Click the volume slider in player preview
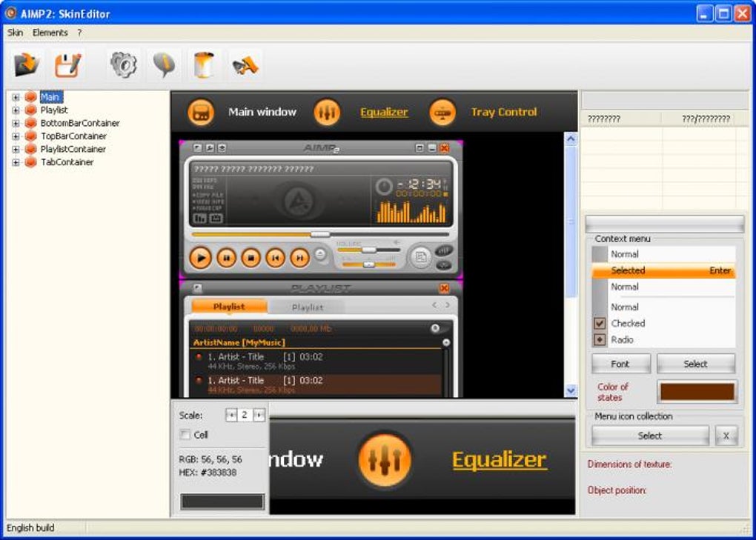The width and height of the screenshot is (756, 540). point(368,250)
